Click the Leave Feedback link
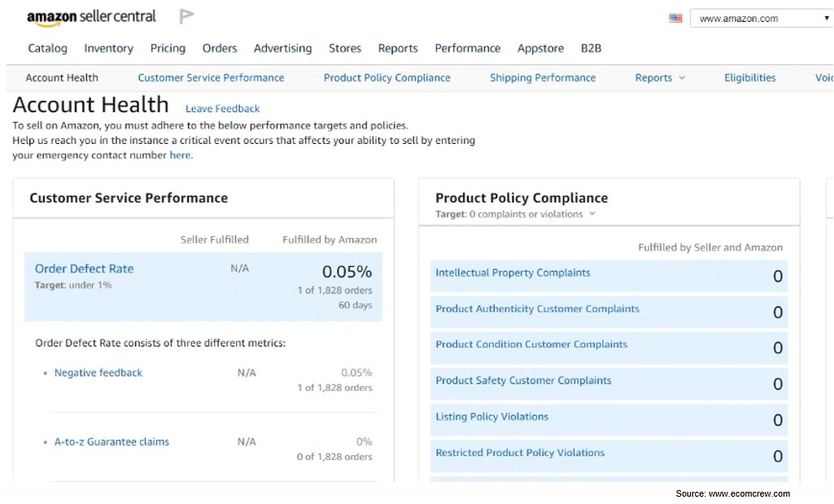The width and height of the screenshot is (834, 504). [x=222, y=108]
